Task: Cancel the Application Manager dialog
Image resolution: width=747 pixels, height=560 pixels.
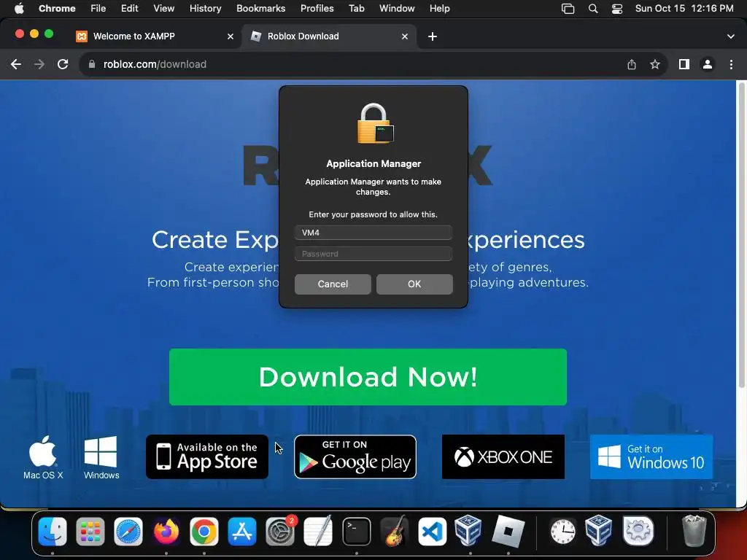Action: click(333, 284)
